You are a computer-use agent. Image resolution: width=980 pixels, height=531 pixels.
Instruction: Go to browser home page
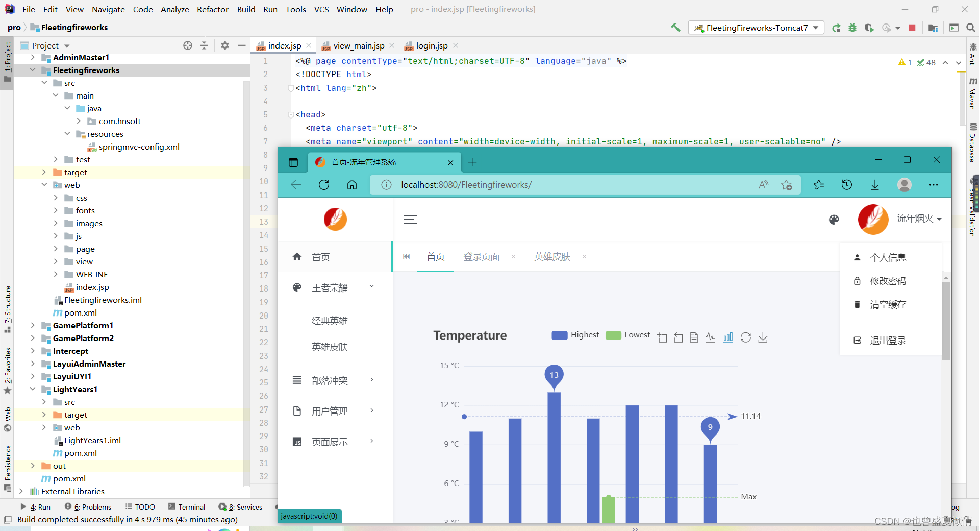[352, 185]
